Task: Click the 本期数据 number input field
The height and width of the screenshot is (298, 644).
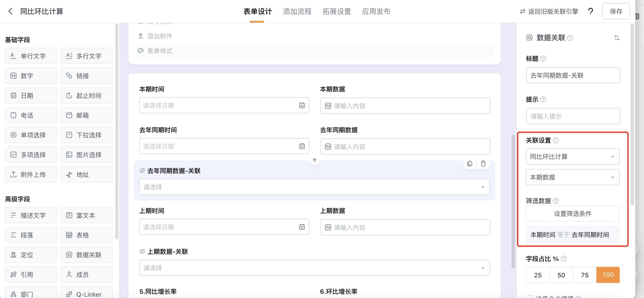Action: (405, 106)
